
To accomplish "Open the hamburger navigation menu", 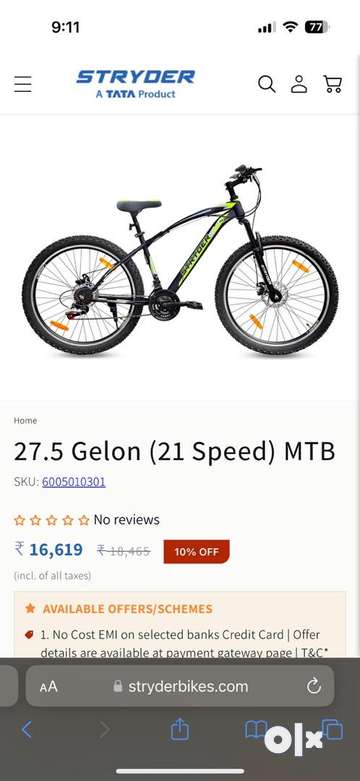I will click(22, 84).
